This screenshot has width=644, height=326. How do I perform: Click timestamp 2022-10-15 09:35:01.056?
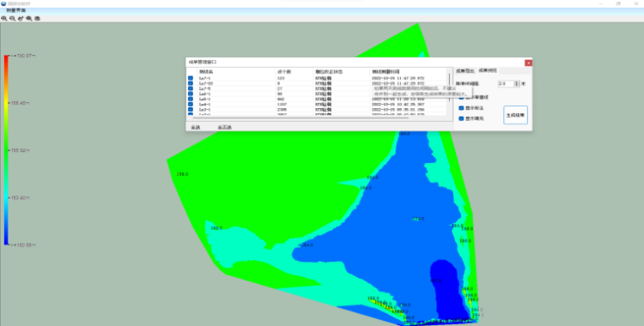[398, 110]
